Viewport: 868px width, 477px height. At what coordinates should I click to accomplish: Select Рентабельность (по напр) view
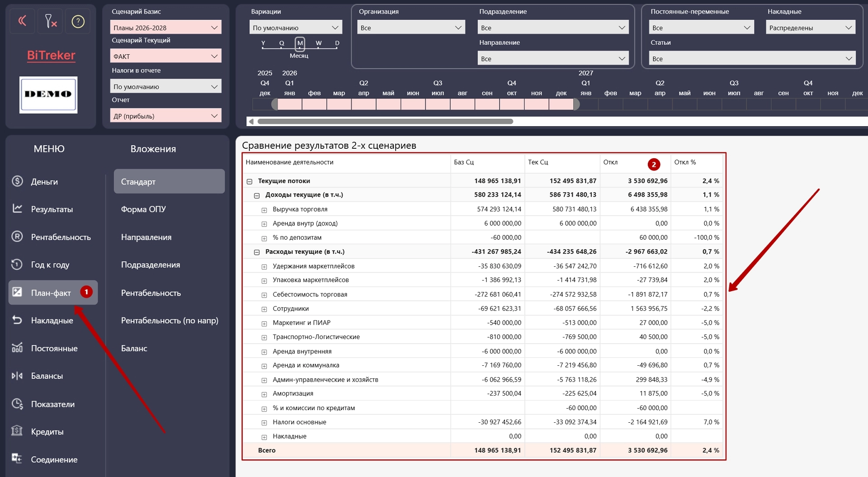[169, 321]
